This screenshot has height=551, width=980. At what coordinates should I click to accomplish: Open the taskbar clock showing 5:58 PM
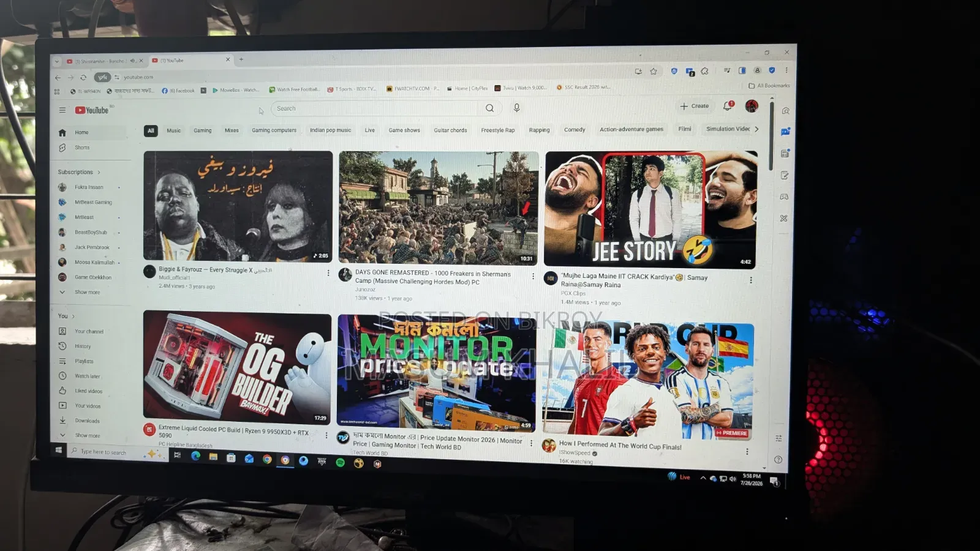752,480
